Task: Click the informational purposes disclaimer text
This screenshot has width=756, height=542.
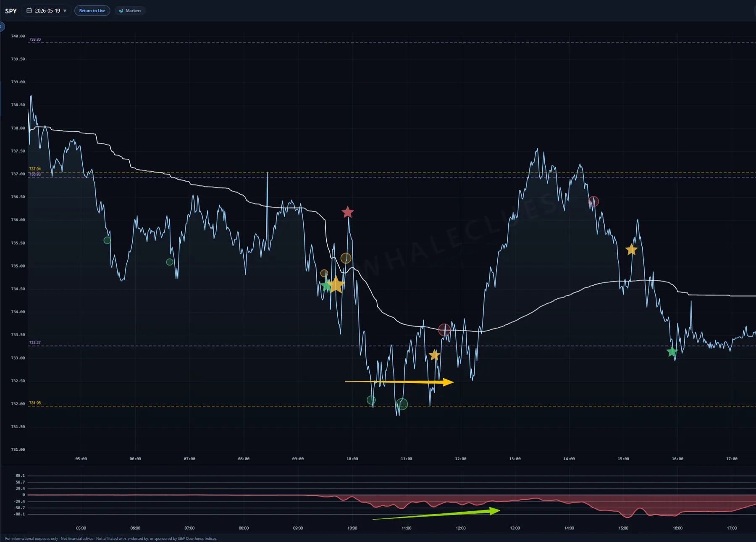Action: pyautogui.click(x=111, y=539)
